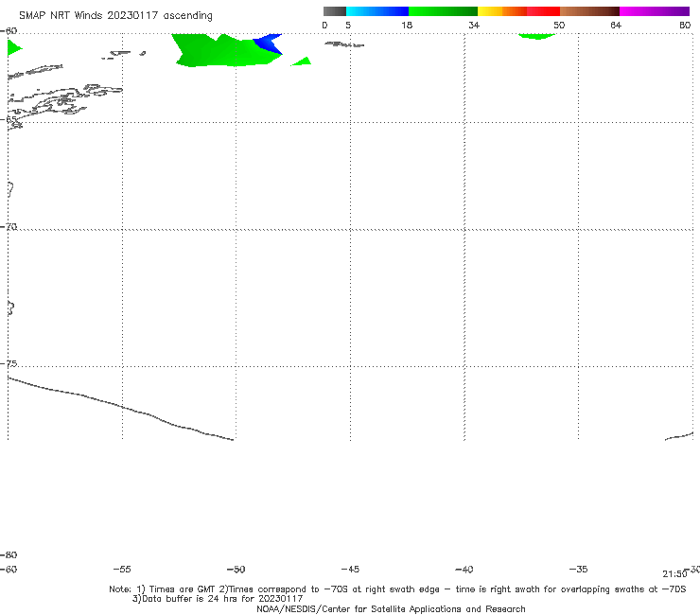
Task: Click the -75 latitude axis label
Action: tap(9, 364)
